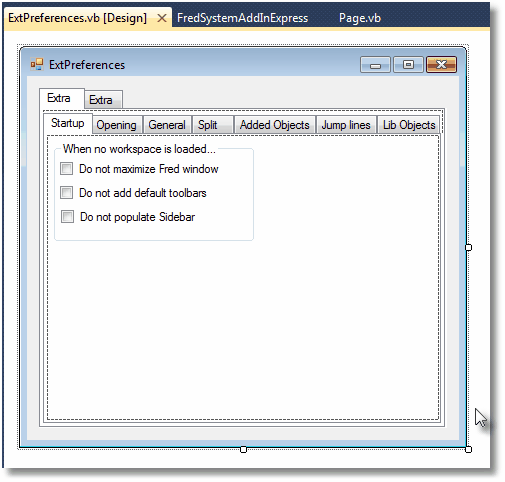The height and width of the screenshot is (482, 505).
Task: Open the Page.vb document tab
Action: click(x=360, y=18)
